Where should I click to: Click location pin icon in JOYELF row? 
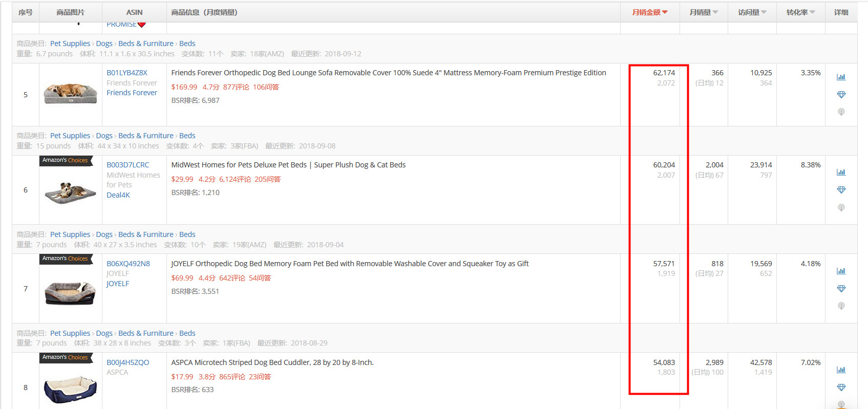tap(841, 306)
